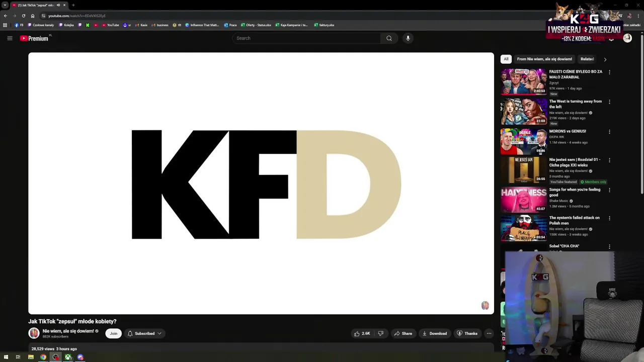Reload the page in the browser
This screenshot has height=362, width=644.
(x=24, y=16)
